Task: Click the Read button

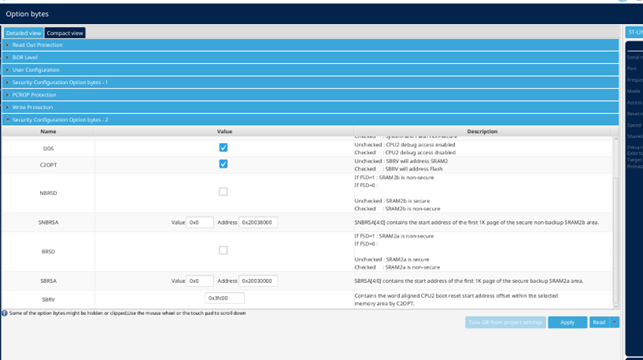Action: [599, 322]
